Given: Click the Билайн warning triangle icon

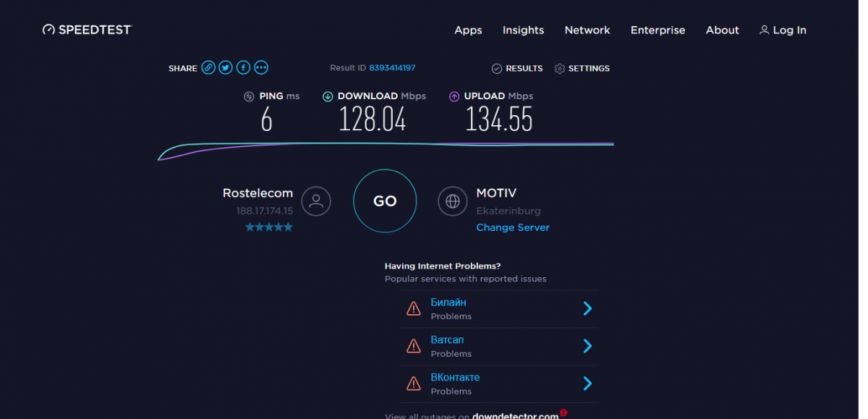Looking at the screenshot, I should pyautogui.click(x=414, y=309).
